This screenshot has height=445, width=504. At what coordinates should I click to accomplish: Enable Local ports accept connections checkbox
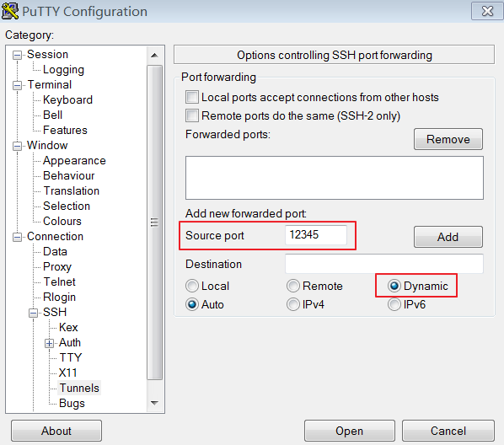[x=192, y=97]
